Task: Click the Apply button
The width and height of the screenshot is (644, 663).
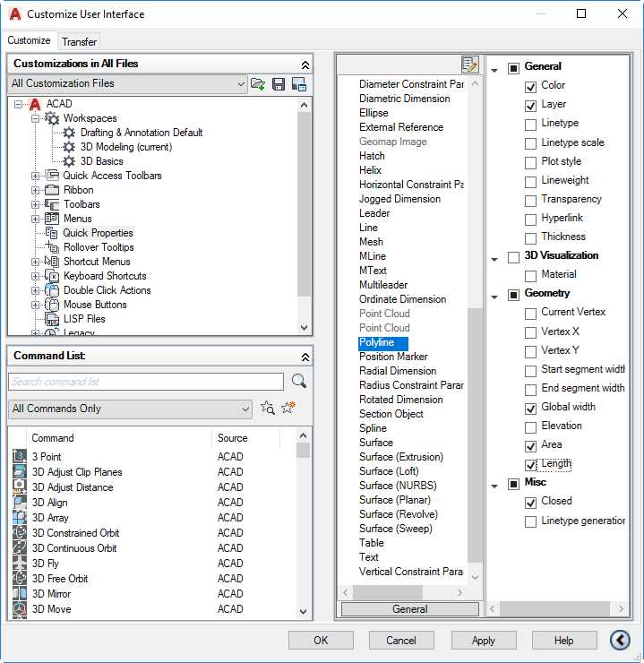Action: (x=484, y=641)
